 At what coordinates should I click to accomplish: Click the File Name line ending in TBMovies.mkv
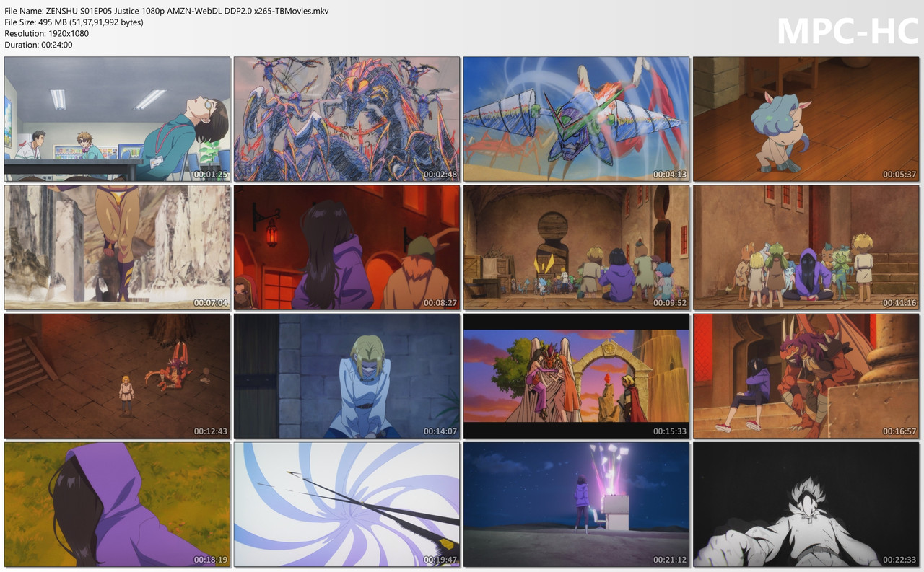click(167, 12)
